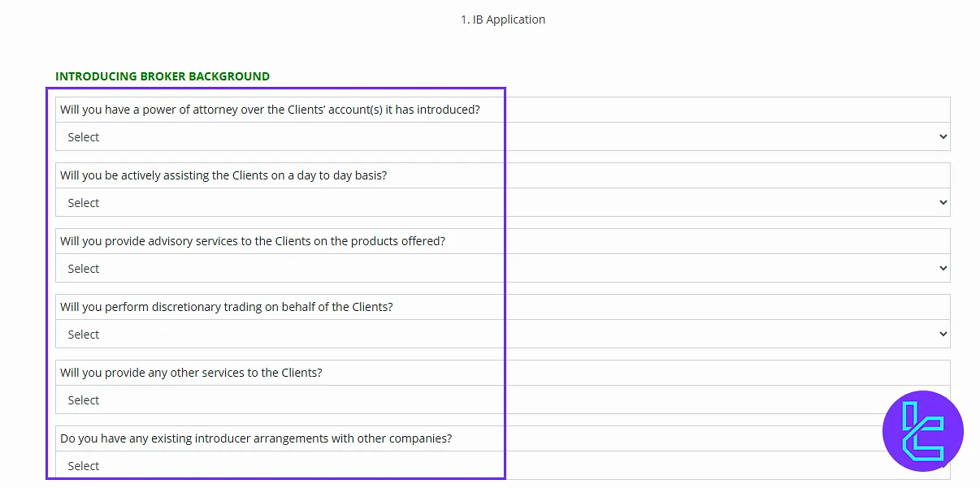Expand the discretionary trading dropdown arrow
980x488 pixels.
[943, 334]
